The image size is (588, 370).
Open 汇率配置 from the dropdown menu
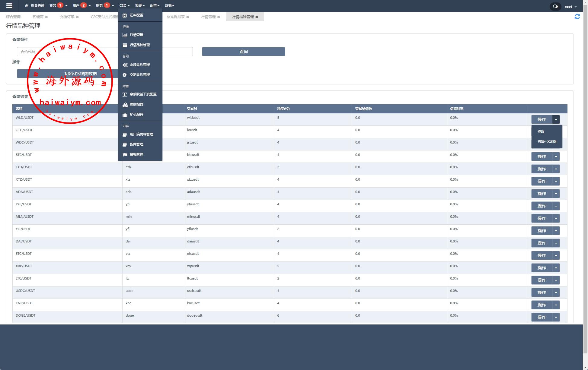point(136,15)
